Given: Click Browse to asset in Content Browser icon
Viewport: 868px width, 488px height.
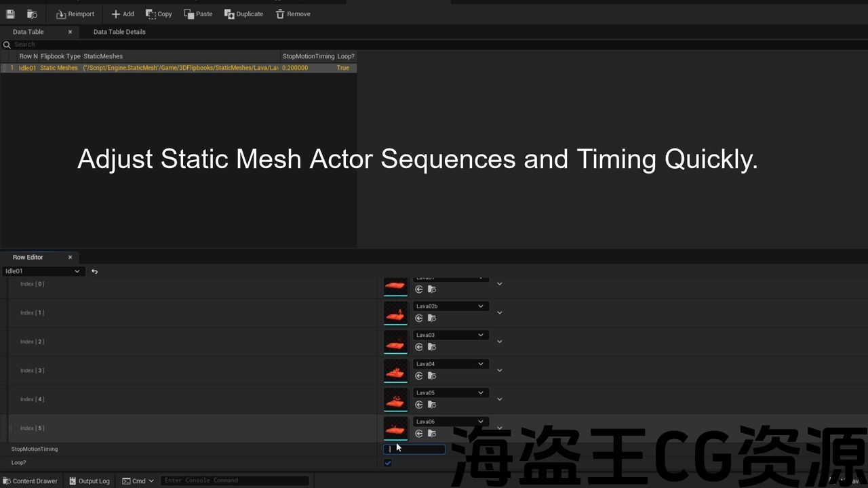Looking at the screenshot, I should pos(32,14).
